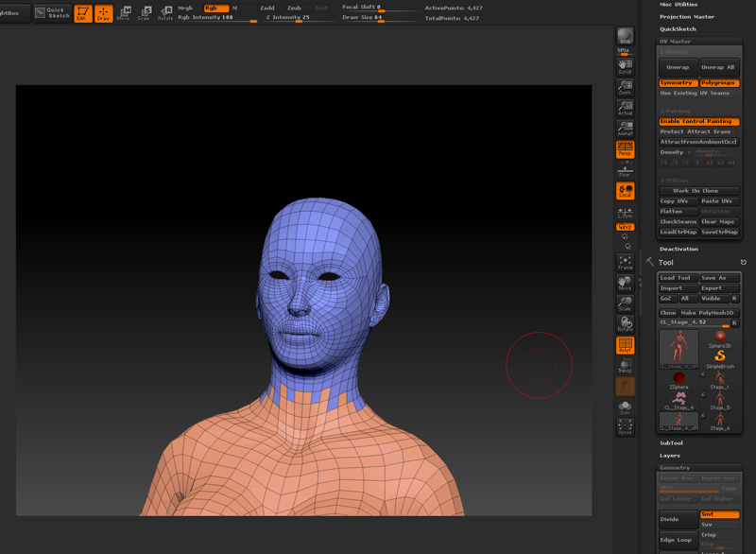This screenshot has height=554, width=756.
Task: Click the Frame view icon
Action: (625, 262)
